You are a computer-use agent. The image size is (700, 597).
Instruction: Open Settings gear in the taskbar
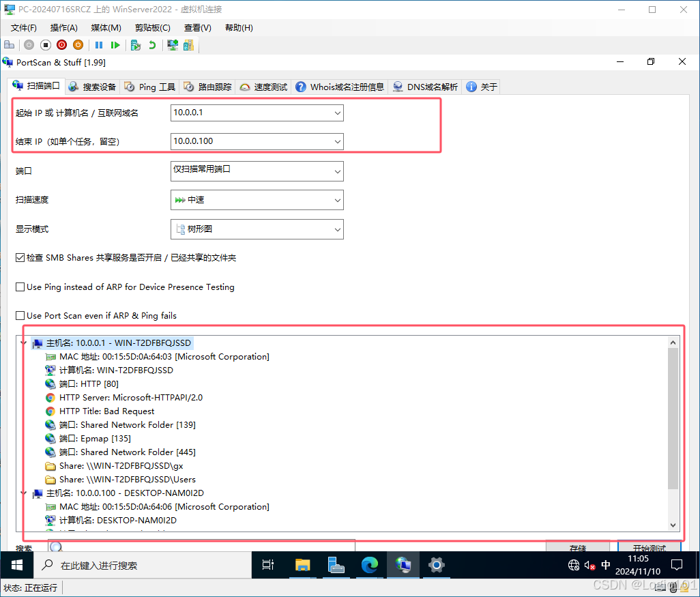(x=436, y=566)
